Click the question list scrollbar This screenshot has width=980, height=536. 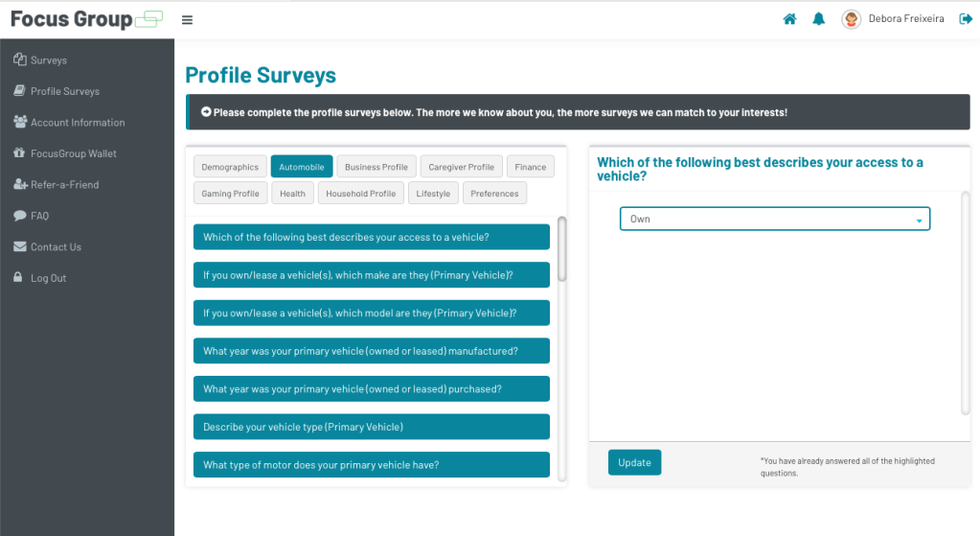[561, 249]
